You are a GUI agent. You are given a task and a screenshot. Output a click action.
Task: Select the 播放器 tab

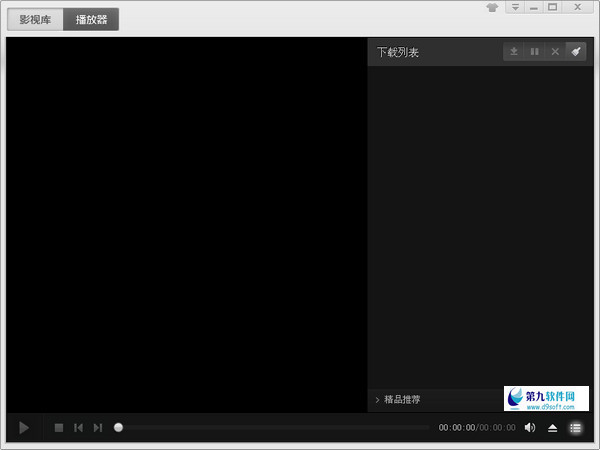(91, 20)
